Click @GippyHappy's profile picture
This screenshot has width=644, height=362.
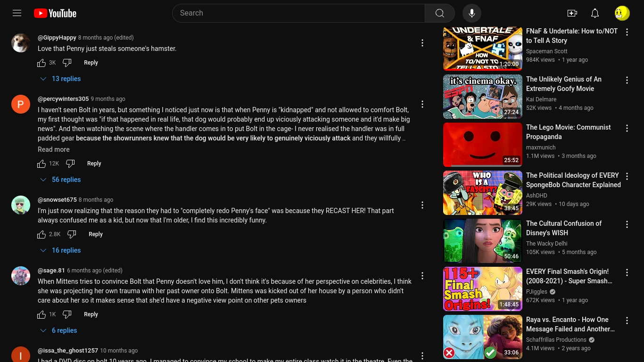pyautogui.click(x=21, y=43)
